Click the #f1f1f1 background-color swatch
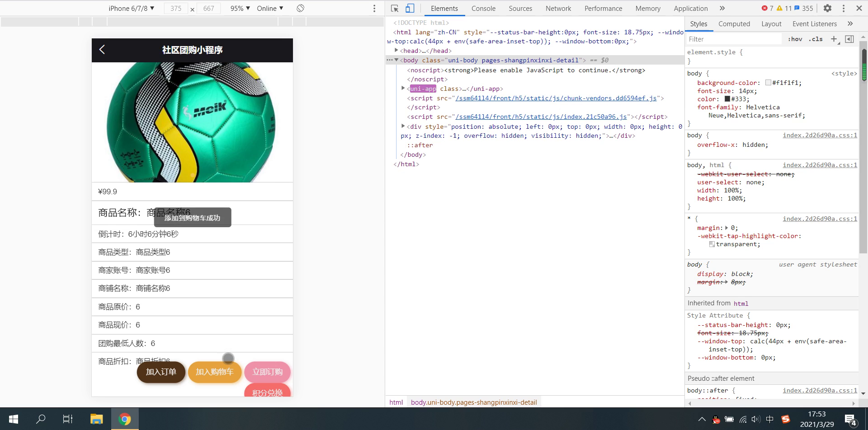The height and width of the screenshot is (430, 868). pyautogui.click(x=768, y=83)
